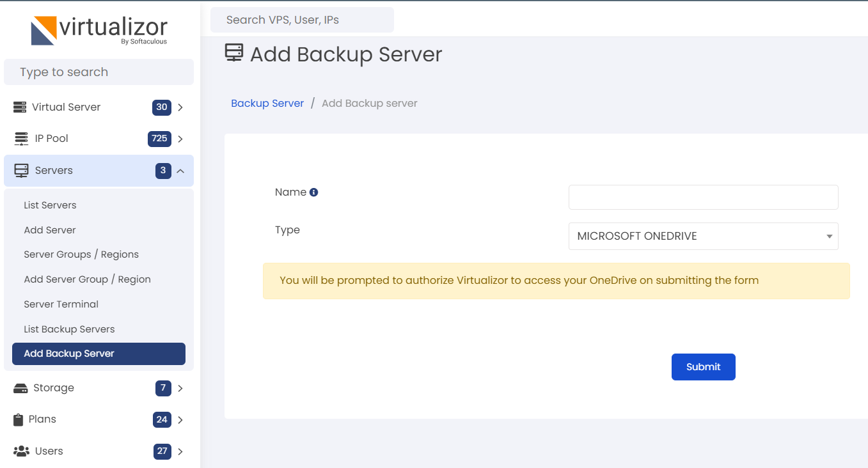Click the Plans clipboard icon
This screenshot has height=468, width=868.
tap(18, 419)
